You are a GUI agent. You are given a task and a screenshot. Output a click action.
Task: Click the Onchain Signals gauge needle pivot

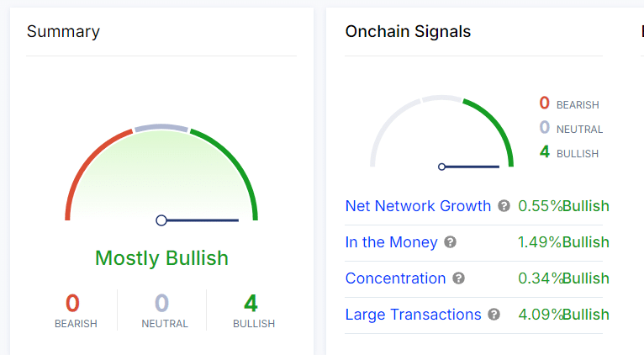[x=442, y=167]
